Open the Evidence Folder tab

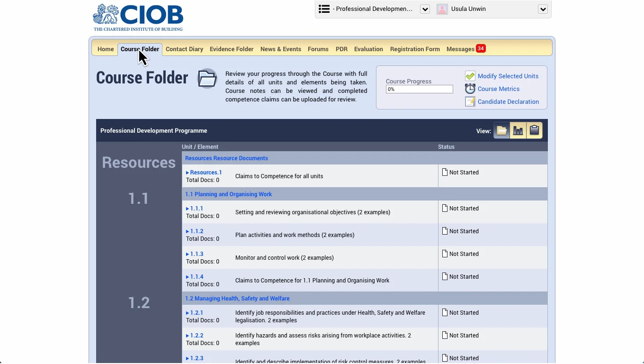pyautogui.click(x=232, y=49)
